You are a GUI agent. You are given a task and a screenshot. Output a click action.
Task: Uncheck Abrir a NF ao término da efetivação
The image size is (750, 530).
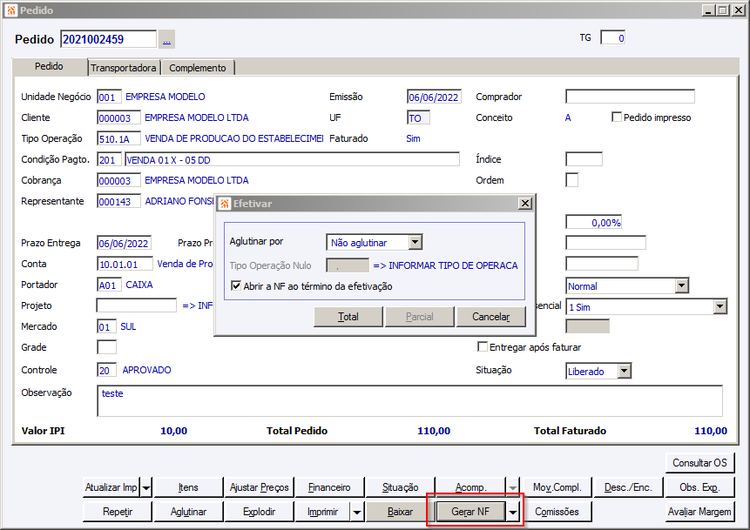point(235,286)
